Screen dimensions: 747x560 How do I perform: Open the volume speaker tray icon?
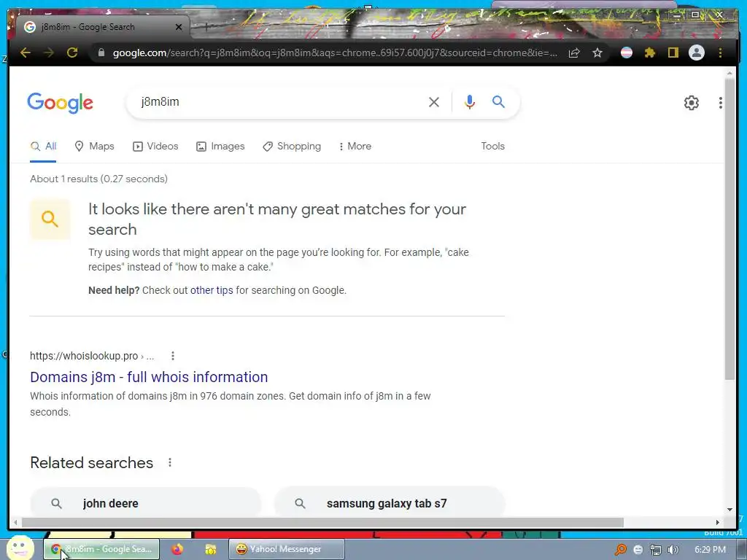point(673,550)
